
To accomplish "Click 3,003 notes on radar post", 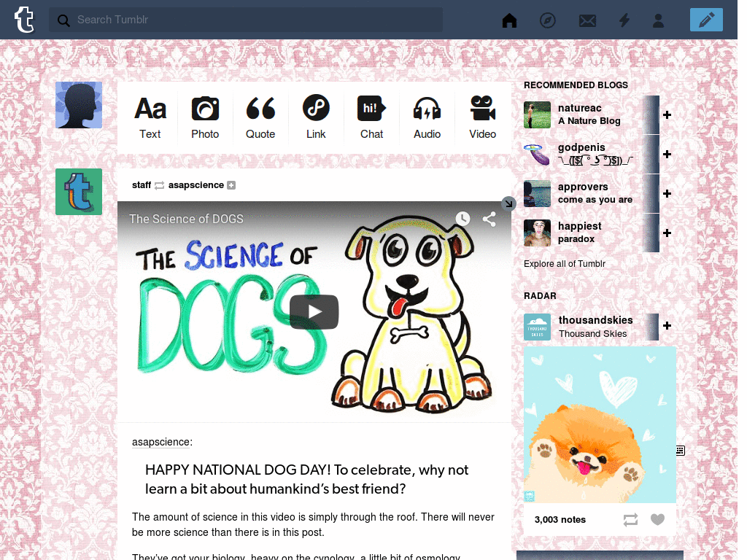I will click(x=560, y=519).
